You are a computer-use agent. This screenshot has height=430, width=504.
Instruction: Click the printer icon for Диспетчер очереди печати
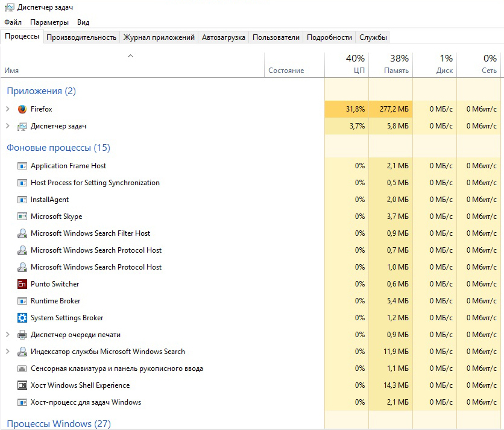[22, 335]
